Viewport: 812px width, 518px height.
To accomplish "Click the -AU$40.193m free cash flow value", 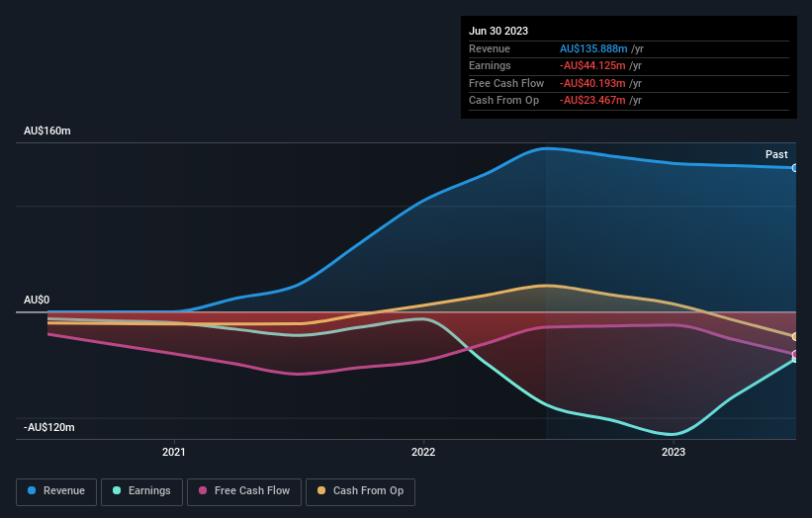I will pos(592,83).
